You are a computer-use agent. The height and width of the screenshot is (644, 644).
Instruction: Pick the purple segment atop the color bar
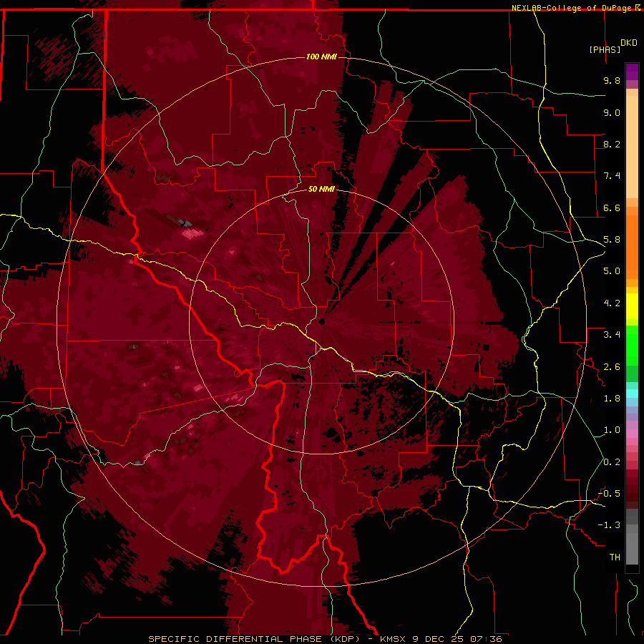(632, 72)
